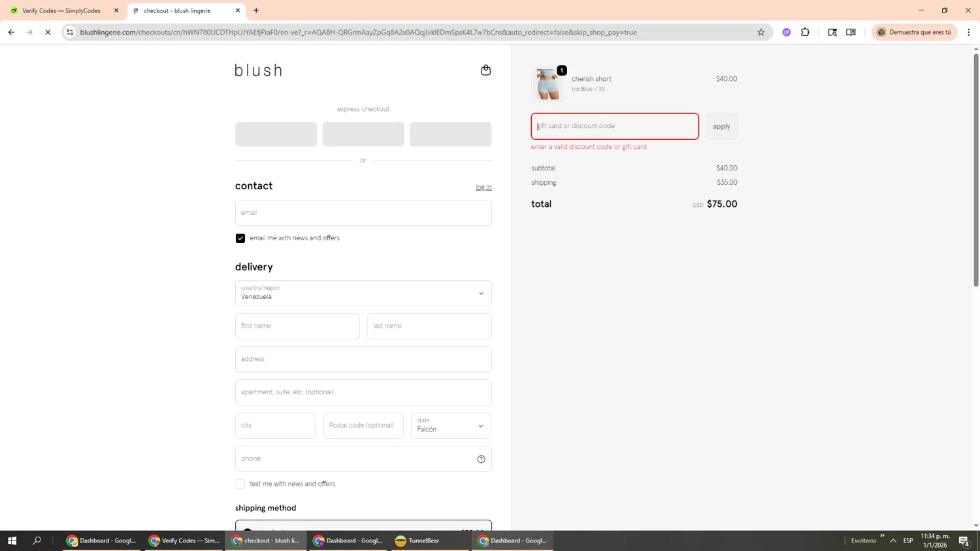Click the apply discount button
The image size is (980, 551).
pos(721,126)
